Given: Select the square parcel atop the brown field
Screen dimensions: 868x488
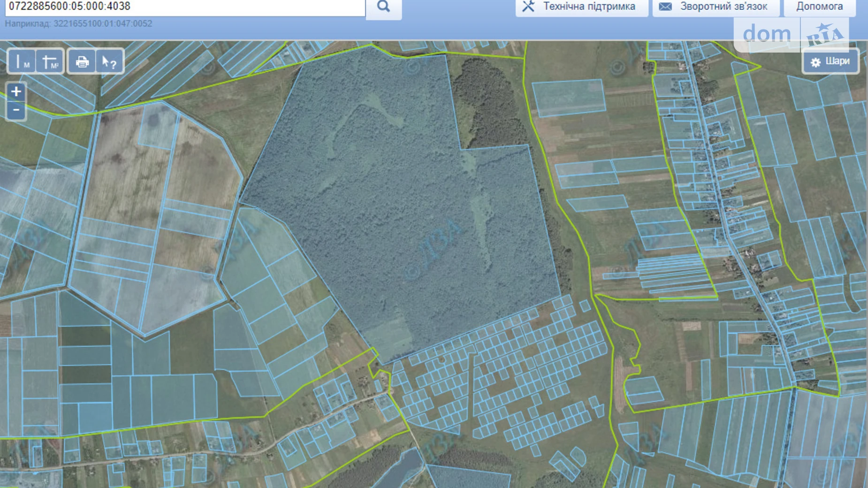Looking at the screenshot, I should point(158,124).
